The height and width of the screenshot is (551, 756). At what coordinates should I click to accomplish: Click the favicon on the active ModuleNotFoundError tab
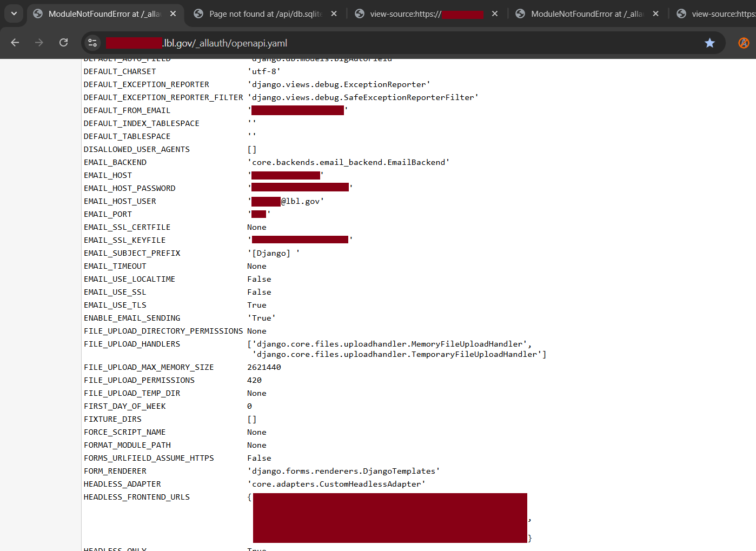tap(38, 14)
